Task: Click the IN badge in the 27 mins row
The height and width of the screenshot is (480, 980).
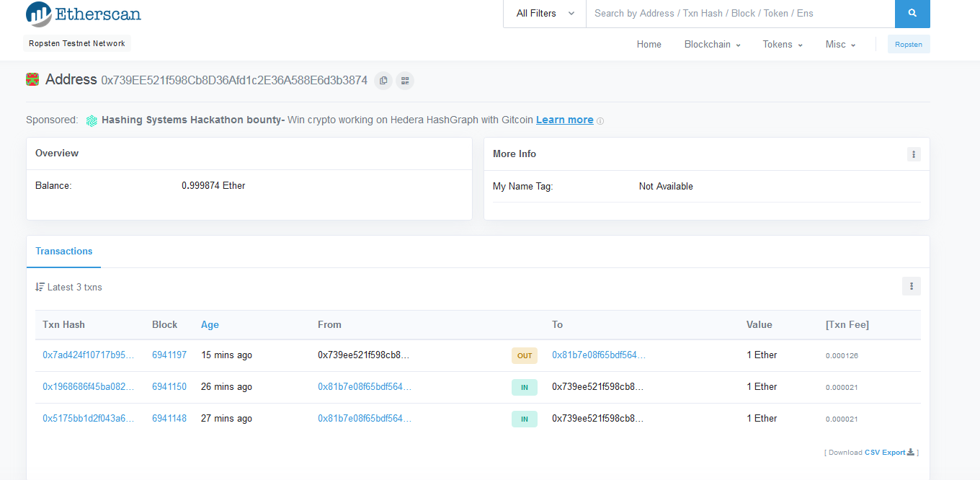Action: click(x=525, y=419)
